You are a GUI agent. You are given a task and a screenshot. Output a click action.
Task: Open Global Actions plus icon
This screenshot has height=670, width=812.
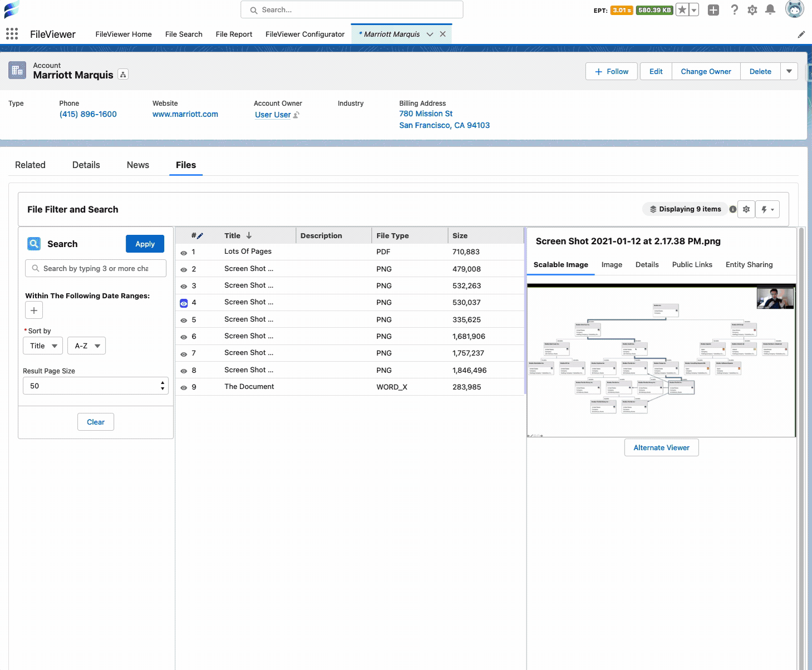[713, 10]
